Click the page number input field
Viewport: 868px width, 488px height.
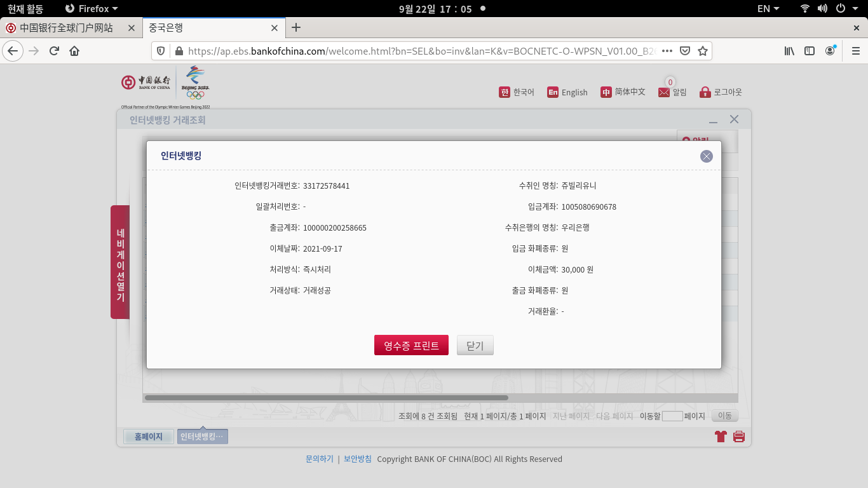coord(672,416)
